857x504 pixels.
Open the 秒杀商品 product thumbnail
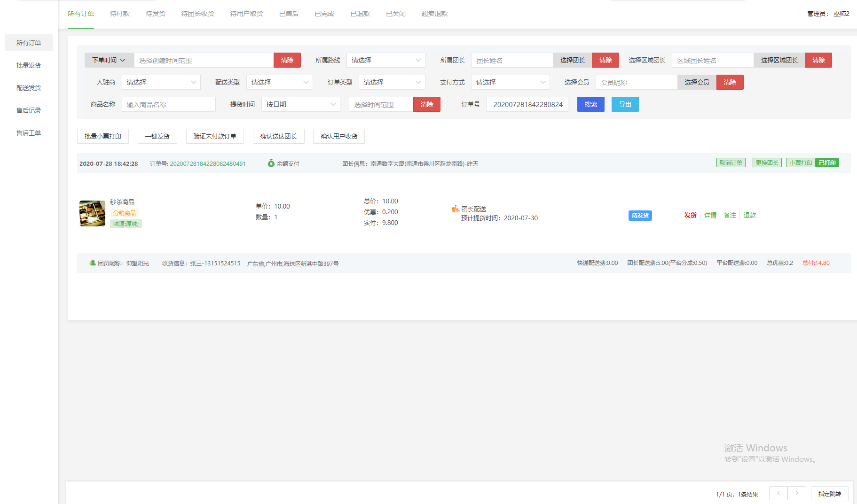[92, 214]
